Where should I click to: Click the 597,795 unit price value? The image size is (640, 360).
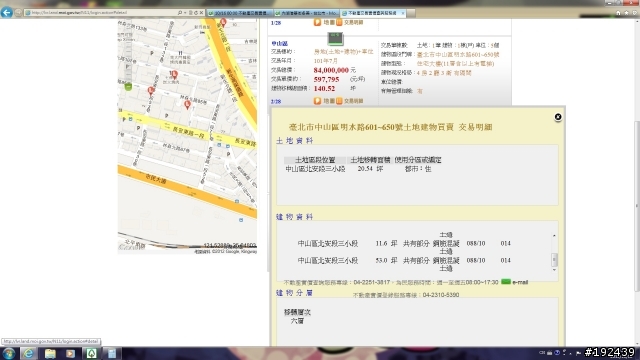[x=327, y=79]
